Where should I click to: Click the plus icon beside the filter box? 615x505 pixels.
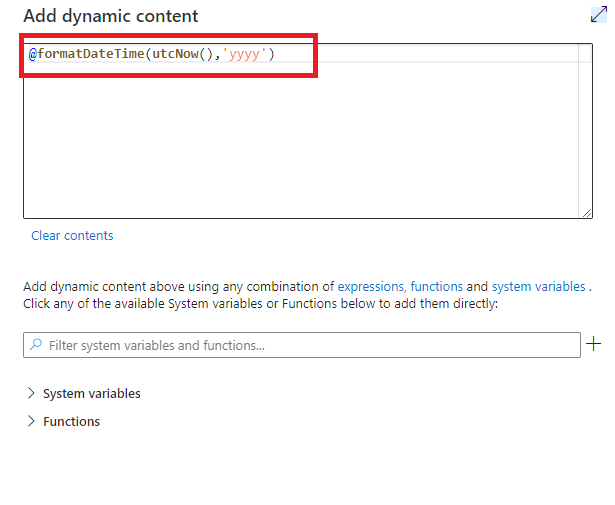pos(594,344)
